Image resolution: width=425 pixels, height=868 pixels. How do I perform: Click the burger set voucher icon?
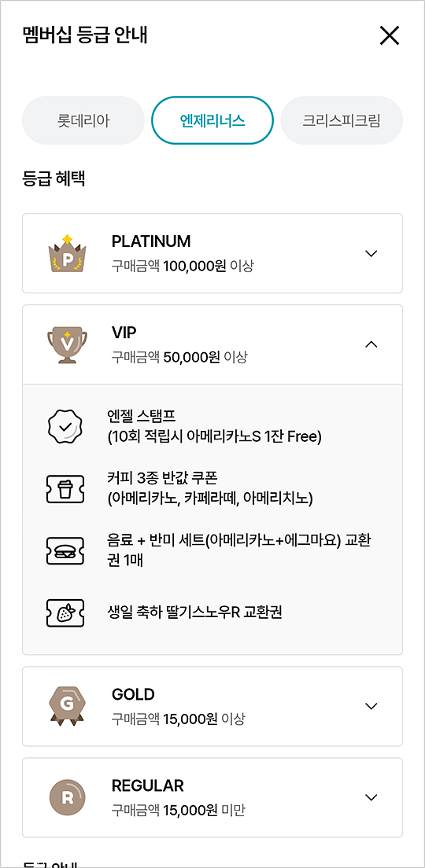point(66,551)
